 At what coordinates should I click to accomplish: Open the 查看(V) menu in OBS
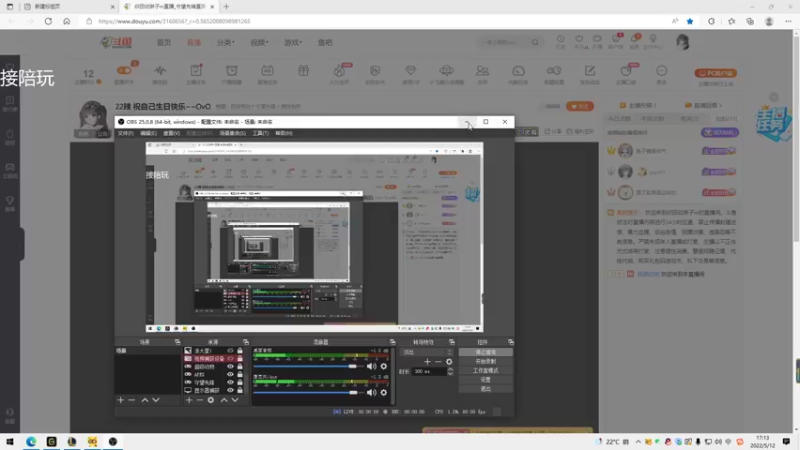tap(171, 133)
